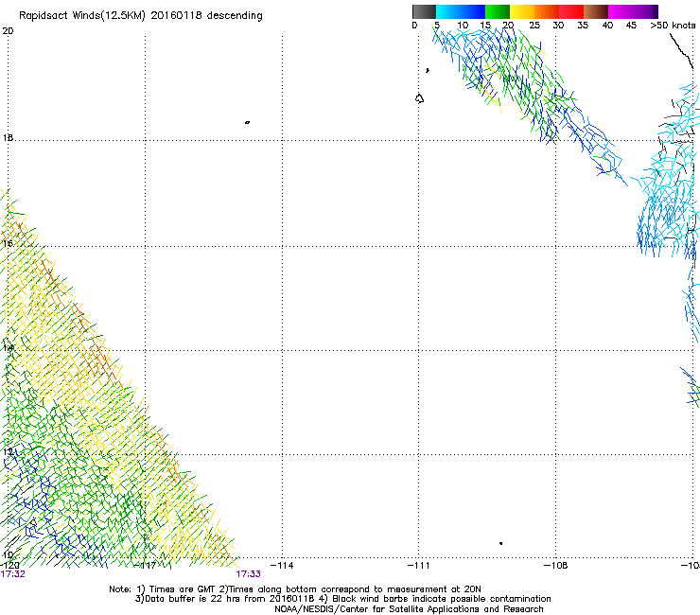The height and width of the screenshot is (615, 700).
Task: Click the small black island dot near 10N, -109
Action: 501,543
